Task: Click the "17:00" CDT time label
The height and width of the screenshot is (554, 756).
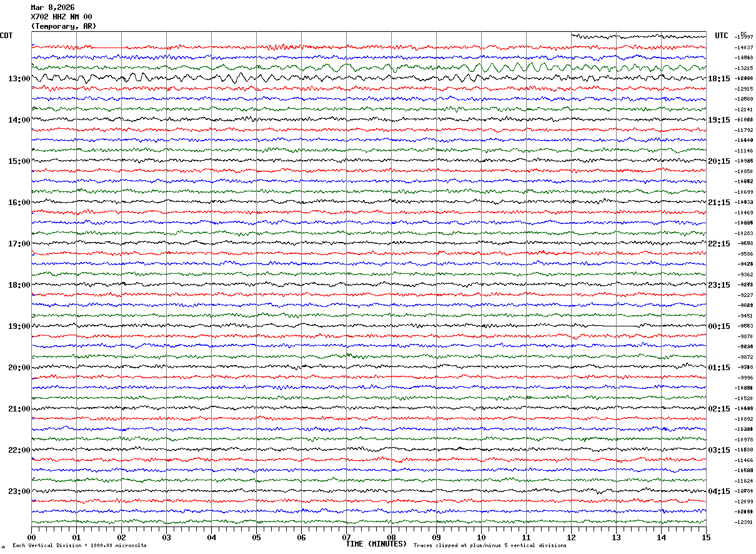Action: 19,244
